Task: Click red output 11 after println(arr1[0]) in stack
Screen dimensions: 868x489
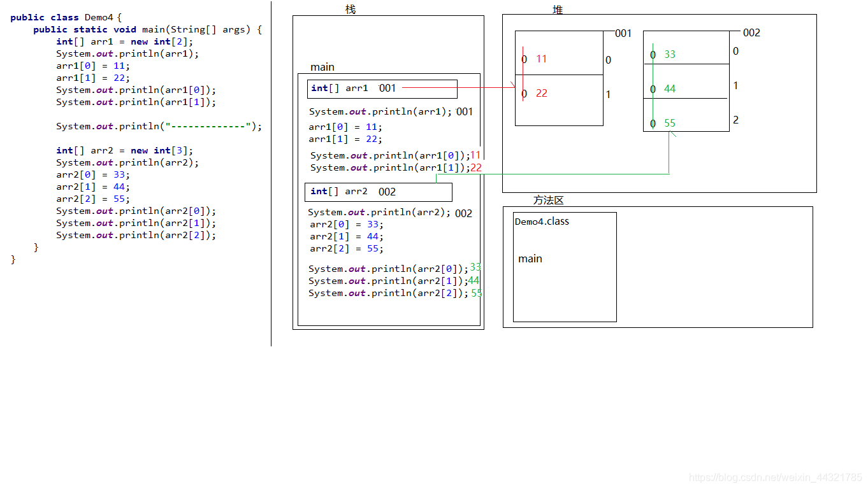Action: [x=475, y=155]
